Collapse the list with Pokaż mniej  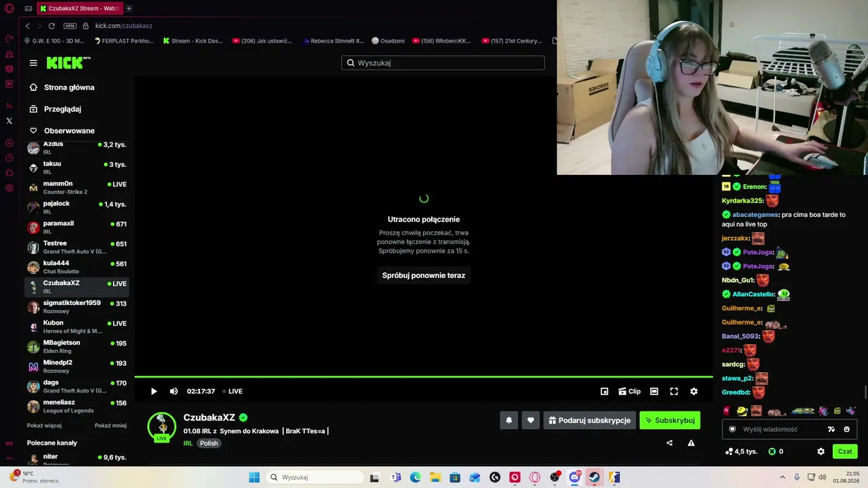tap(111, 426)
